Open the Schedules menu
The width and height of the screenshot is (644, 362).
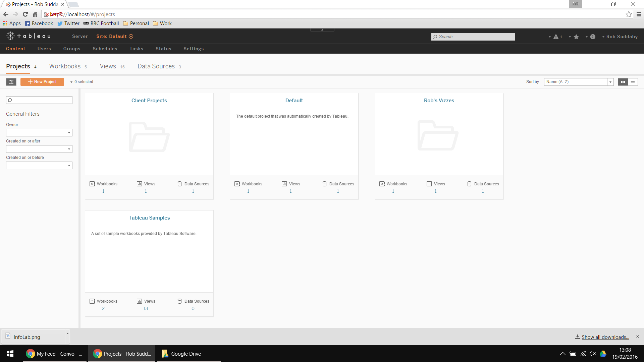click(105, 49)
